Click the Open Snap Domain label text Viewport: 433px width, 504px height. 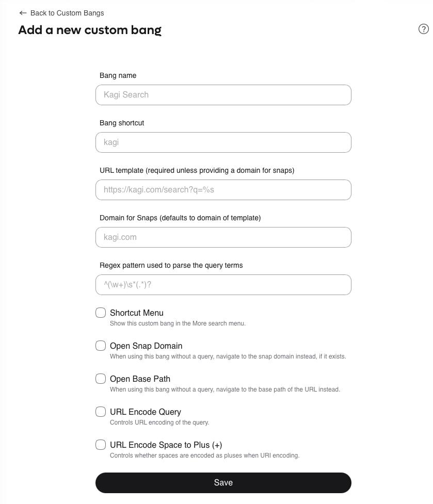pyautogui.click(x=146, y=346)
